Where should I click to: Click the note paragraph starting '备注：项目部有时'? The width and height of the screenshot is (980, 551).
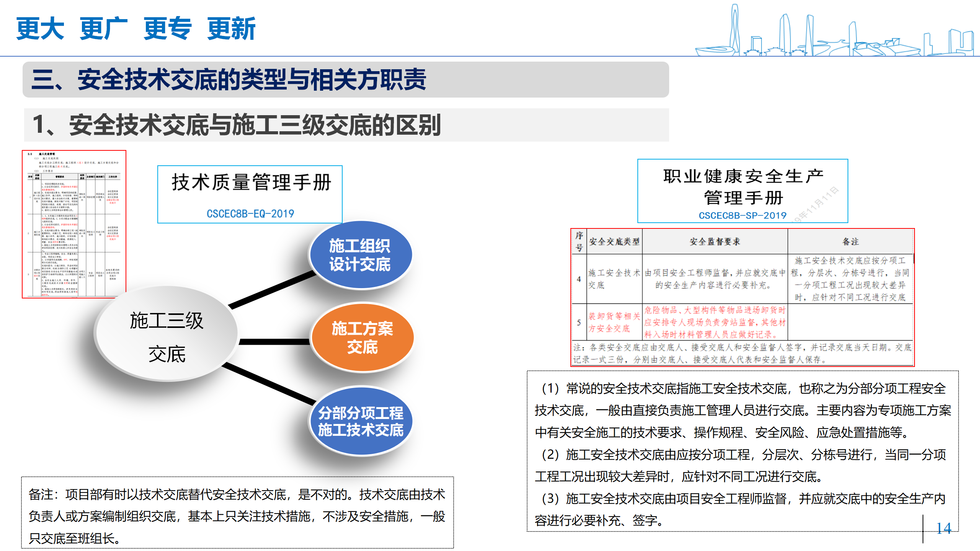[x=237, y=516]
